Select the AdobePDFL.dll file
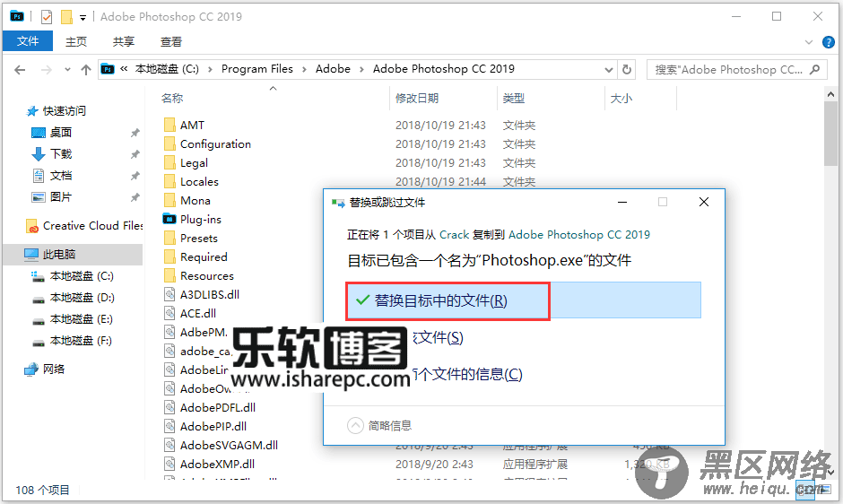This screenshot has width=843, height=504. coord(217,407)
